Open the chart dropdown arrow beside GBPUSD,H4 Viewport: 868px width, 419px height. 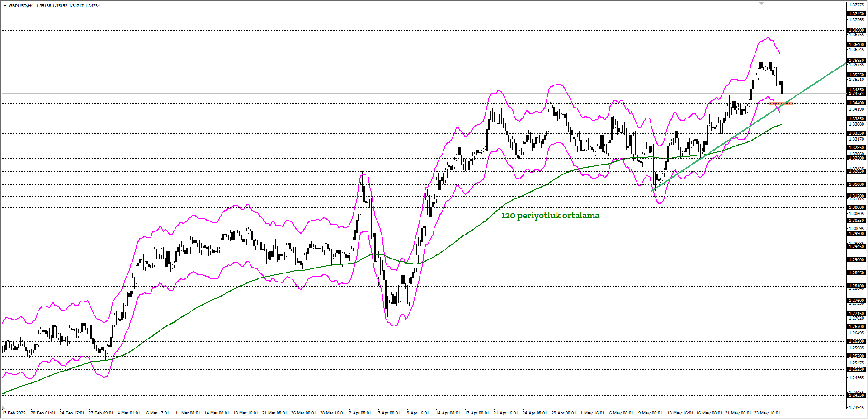(5, 6)
